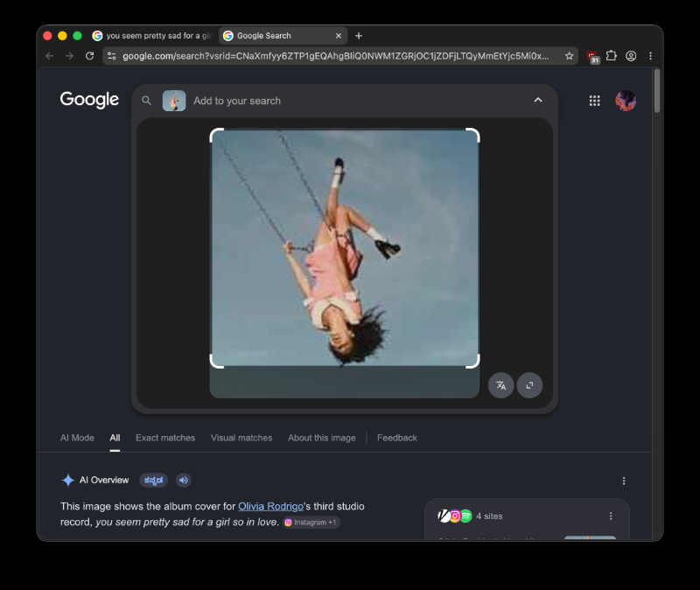Open site information icon in address bar
Image resolution: width=700 pixels, height=590 pixels.
click(x=112, y=56)
